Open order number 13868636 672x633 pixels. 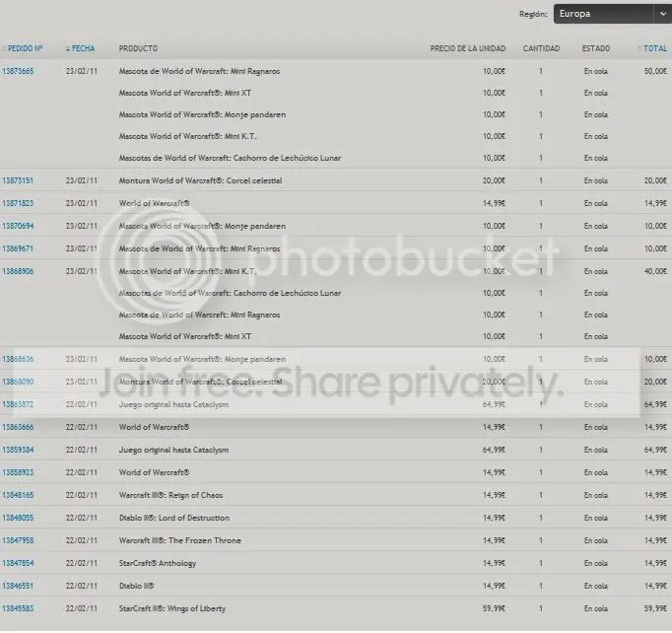[x=18, y=359]
